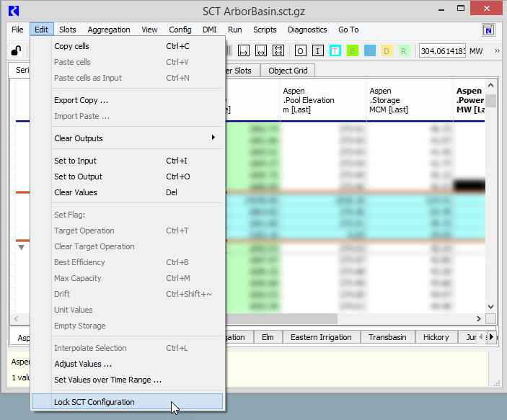Image resolution: width=507 pixels, height=420 pixels.
Task: Open Adjust Values dialog
Action: [83, 364]
